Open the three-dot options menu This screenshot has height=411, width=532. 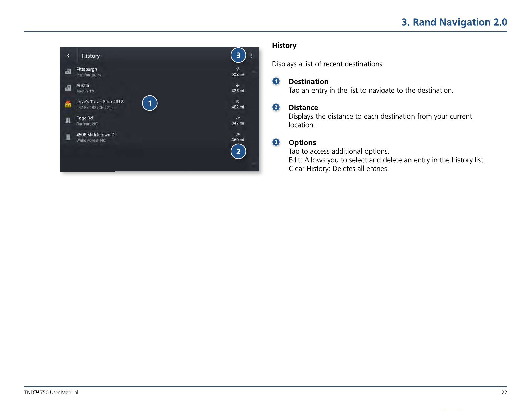251,56
